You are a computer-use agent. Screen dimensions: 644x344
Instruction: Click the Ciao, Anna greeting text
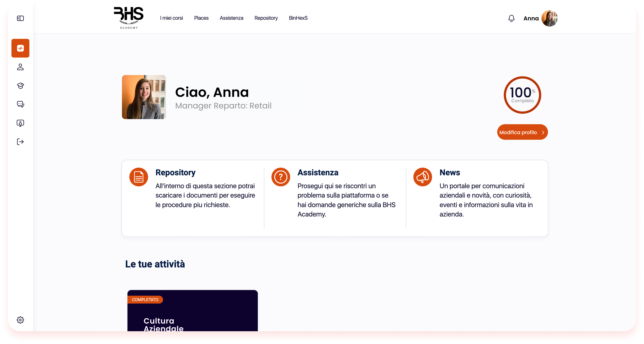pyautogui.click(x=212, y=92)
